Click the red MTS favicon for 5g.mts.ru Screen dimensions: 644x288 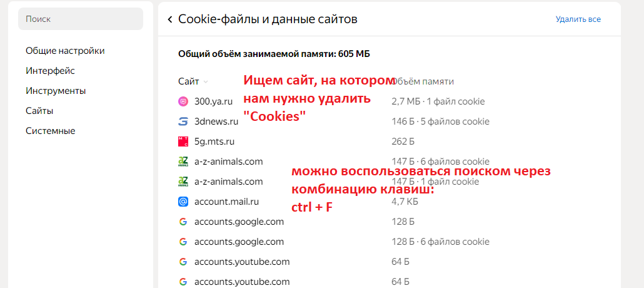coord(183,141)
